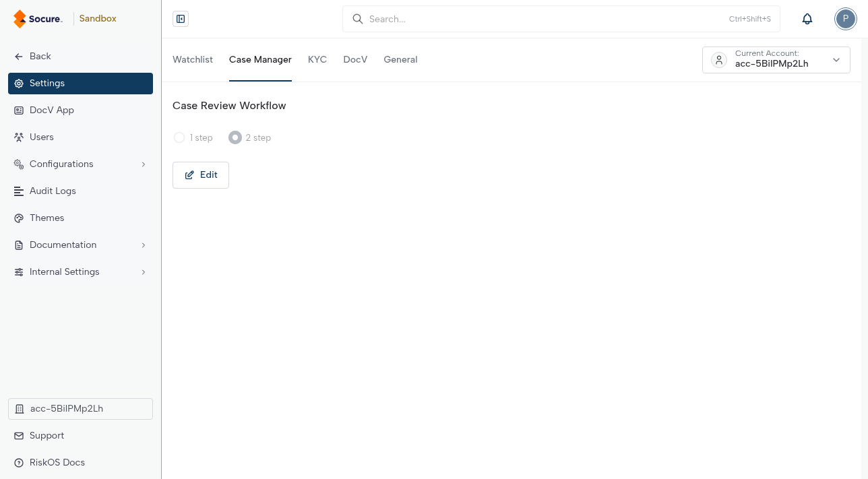The width and height of the screenshot is (868, 479).
Task: Switch to the DocV tab
Action: tap(355, 59)
